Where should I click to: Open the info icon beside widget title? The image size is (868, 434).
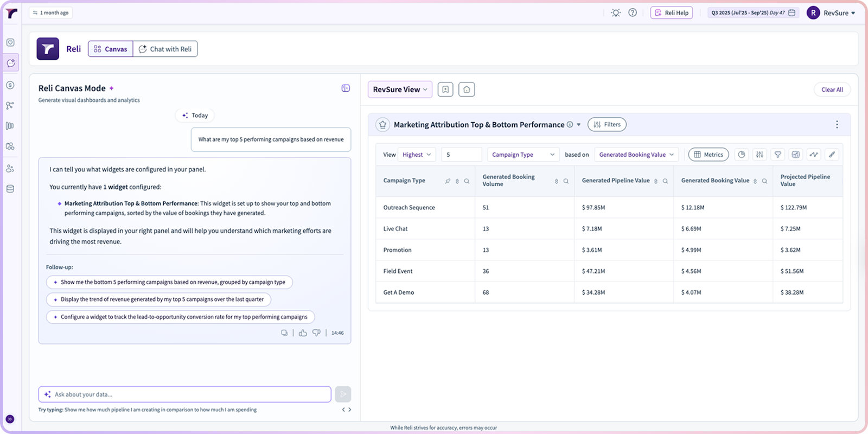570,125
